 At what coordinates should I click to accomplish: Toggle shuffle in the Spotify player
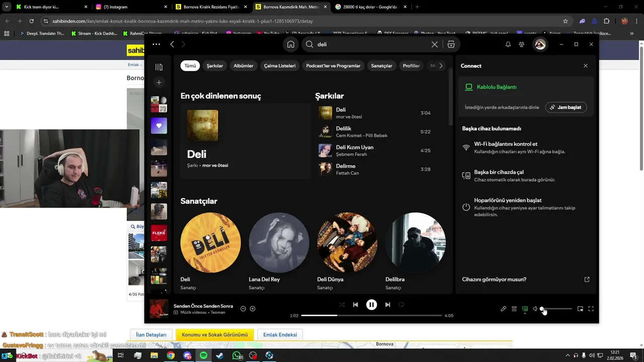(342, 305)
